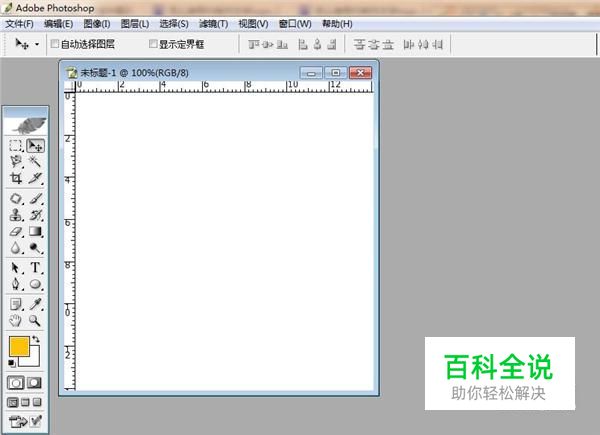Click the orange foreground color swatch

tap(19, 346)
